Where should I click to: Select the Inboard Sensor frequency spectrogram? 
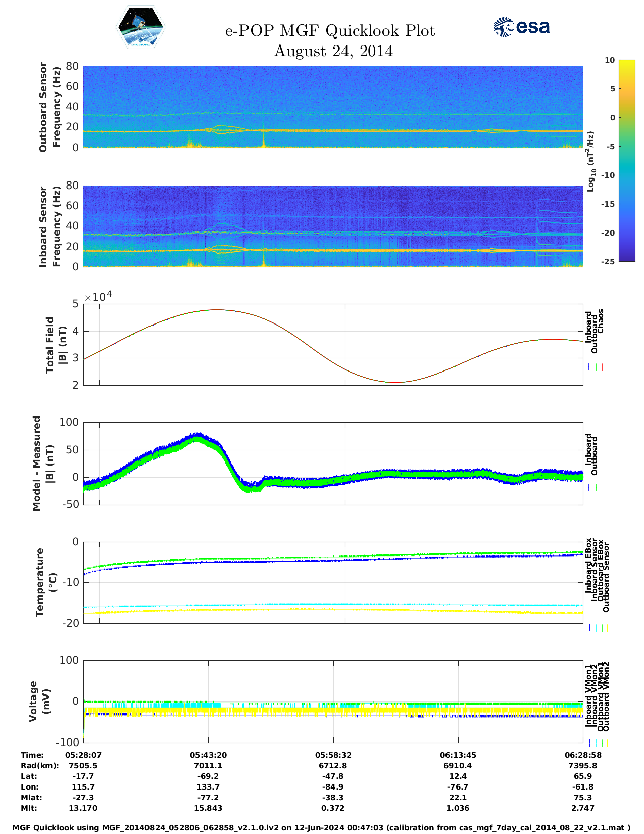333,226
